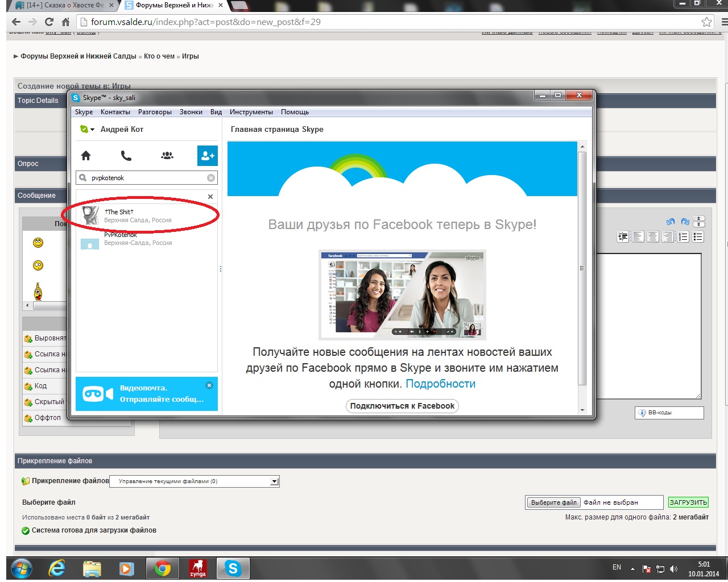728x582 pixels.
Task: Select the †The Shit† contact result
Action: 139,215
